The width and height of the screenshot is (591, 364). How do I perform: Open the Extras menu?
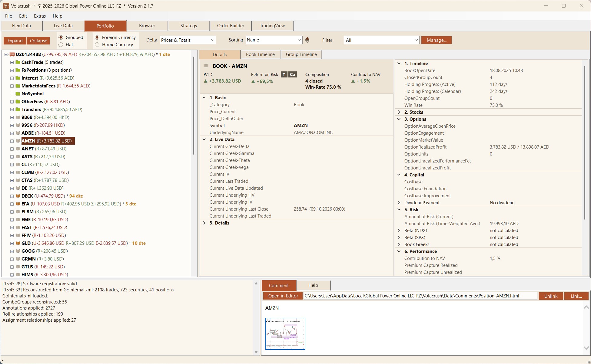coord(40,16)
